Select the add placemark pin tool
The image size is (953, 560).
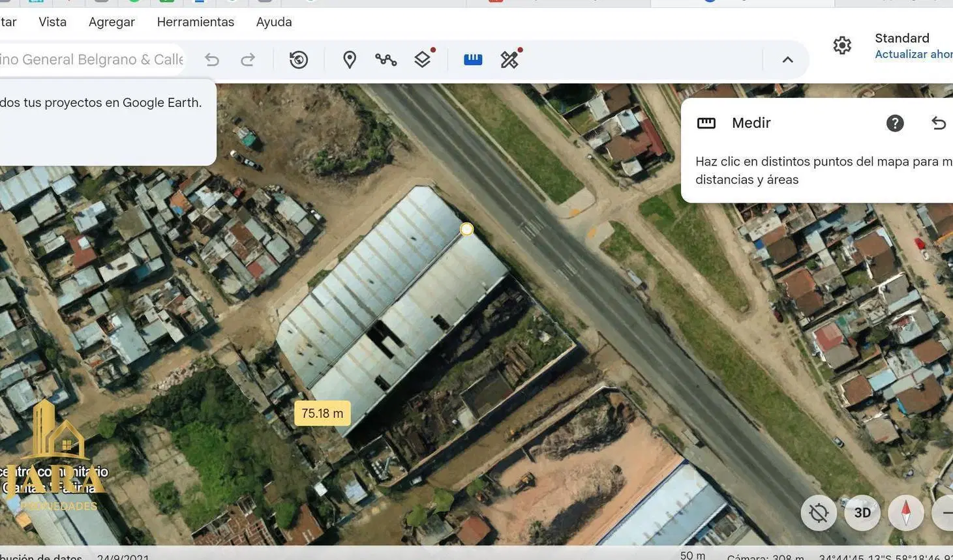coord(350,60)
